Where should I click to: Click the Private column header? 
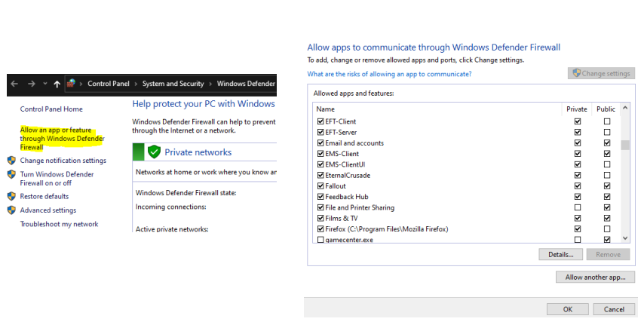pos(577,109)
